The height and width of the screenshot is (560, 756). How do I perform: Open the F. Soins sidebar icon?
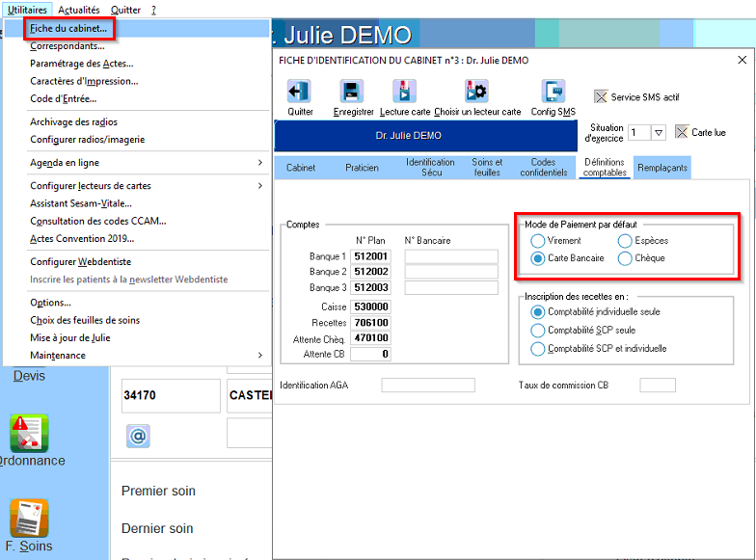(x=29, y=519)
